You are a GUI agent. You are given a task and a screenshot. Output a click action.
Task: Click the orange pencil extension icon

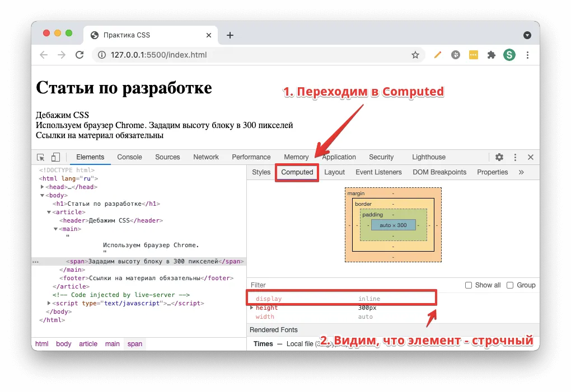tap(437, 55)
